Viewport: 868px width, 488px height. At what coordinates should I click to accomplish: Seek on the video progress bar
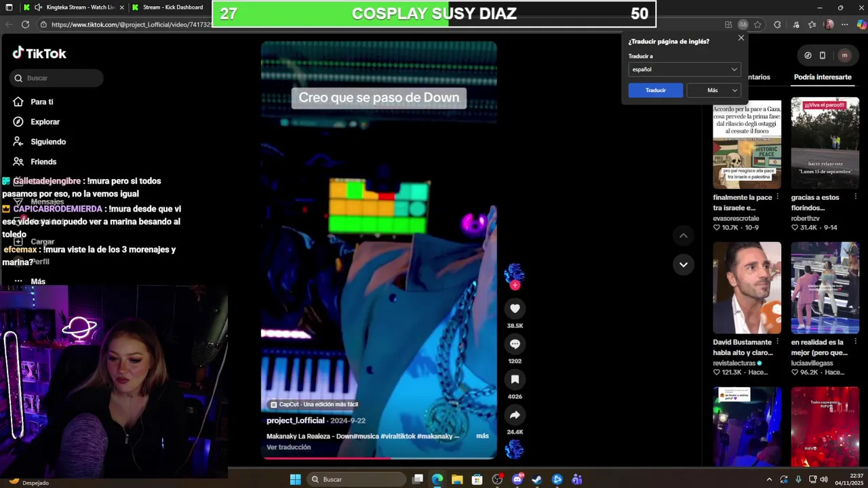click(x=379, y=458)
